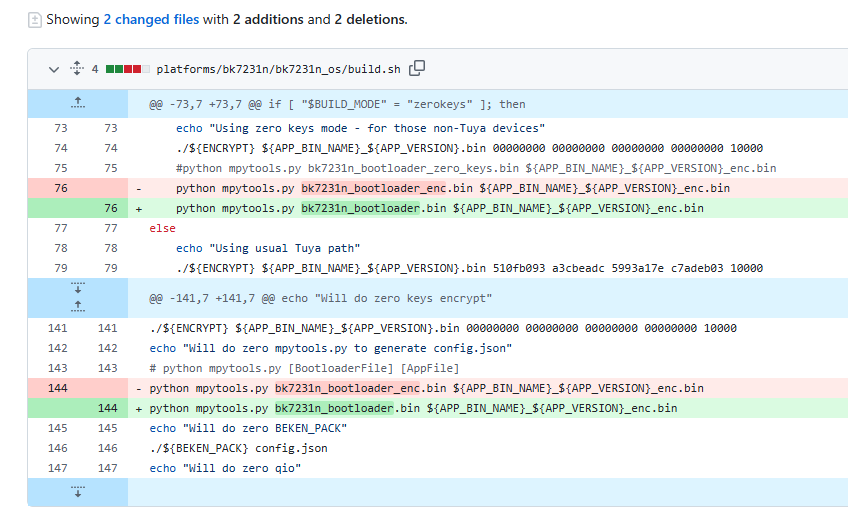Click the highlighted 'bk7231n_bootloader_enc' text on line 76
848x513 pixels.
pos(361,188)
